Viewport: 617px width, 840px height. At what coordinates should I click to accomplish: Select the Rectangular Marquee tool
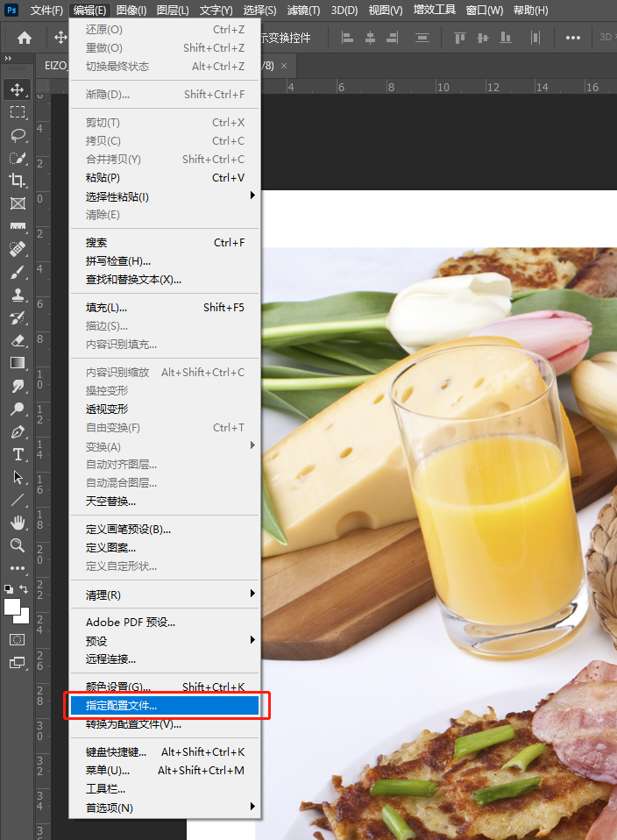(x=18, y=112)
